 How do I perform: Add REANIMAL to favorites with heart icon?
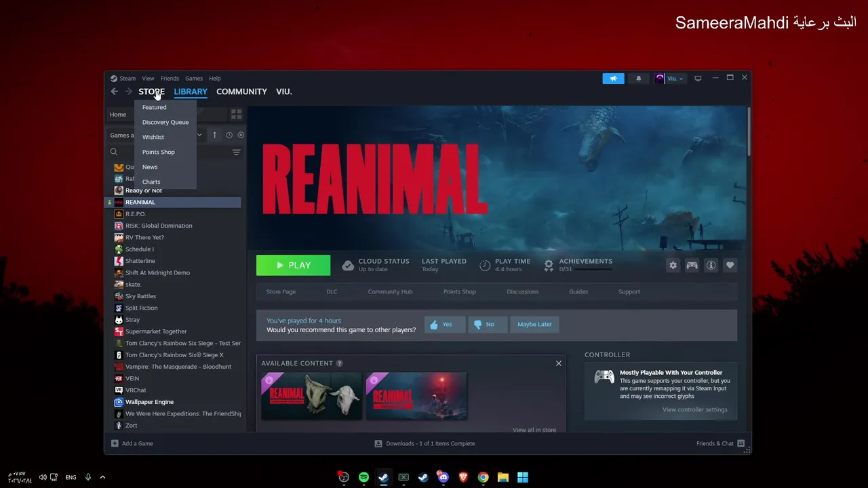point(730,266)
